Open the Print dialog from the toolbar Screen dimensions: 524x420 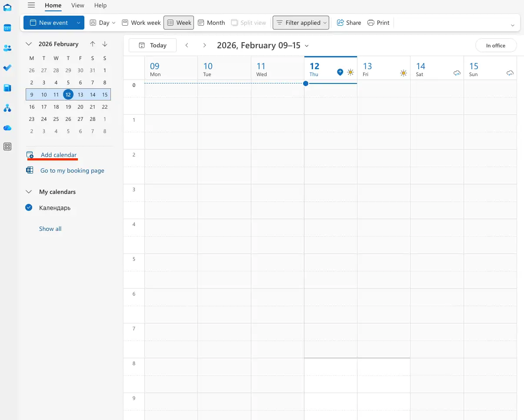point(378,22)
